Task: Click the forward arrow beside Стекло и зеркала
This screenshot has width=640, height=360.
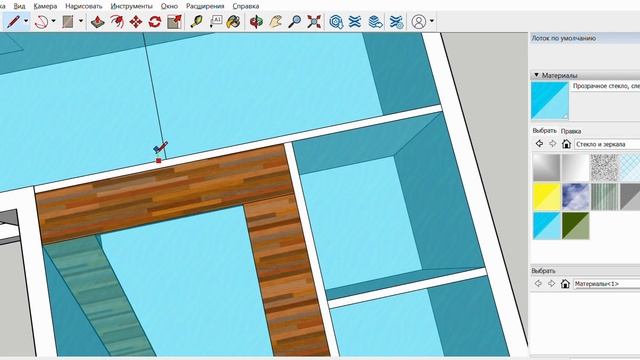Action: tap(552, 144)
